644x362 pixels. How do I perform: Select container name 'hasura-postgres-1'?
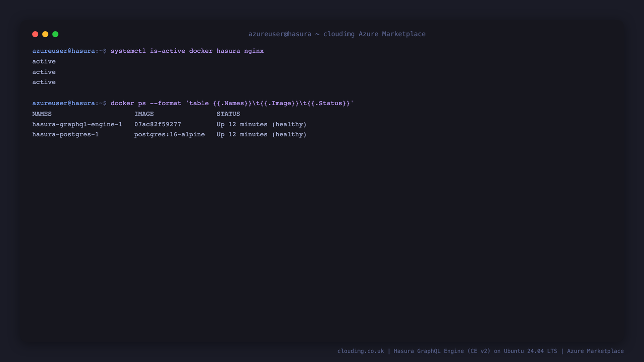coord(65,134)
